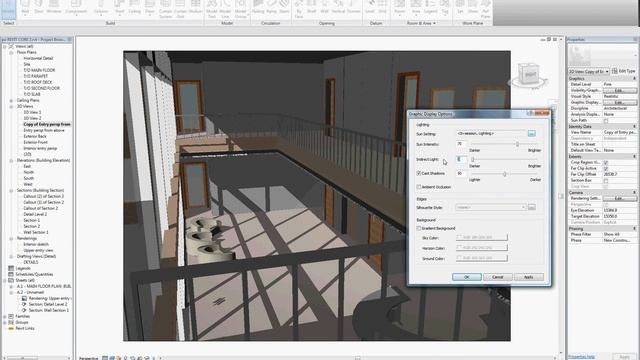Screen dimensions: 640x360
Task: Enable the Gradient Background checkbox
Action: tap(419, 229)
